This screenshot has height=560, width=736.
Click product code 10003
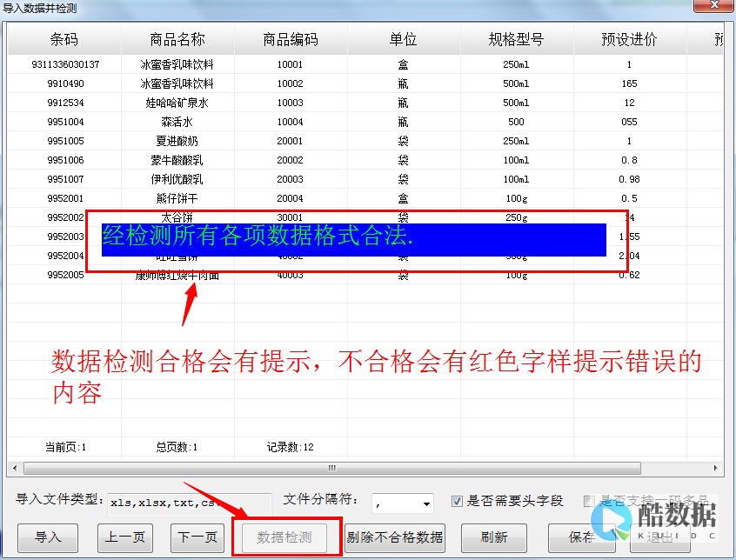[290, 103]
